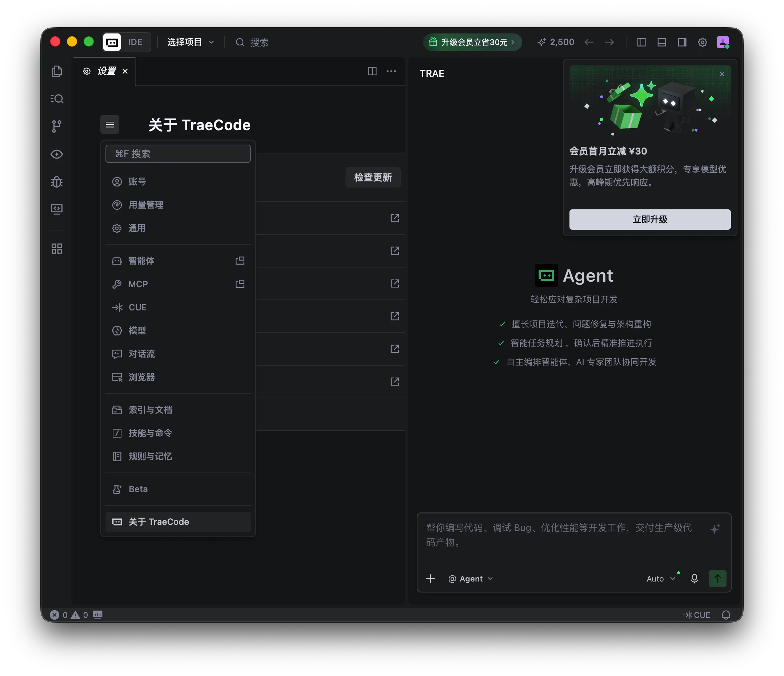The image size is (784, 676).
Task: Select 关于 TraeCode menu entry
Action: (x=178, y=522)
